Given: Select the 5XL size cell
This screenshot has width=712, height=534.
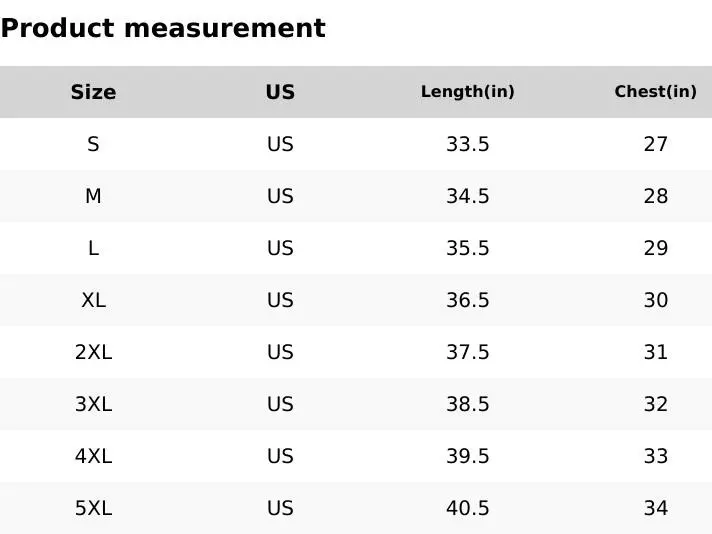Looking at the screenshot, I should (x=93, y=508).
